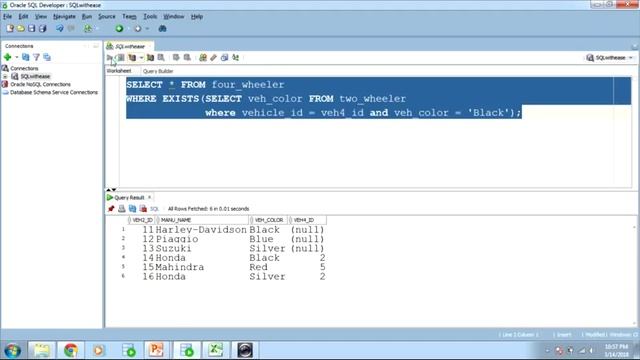
Task: Click the Harley-Davidson cell in results
Action: click(201, 230)
